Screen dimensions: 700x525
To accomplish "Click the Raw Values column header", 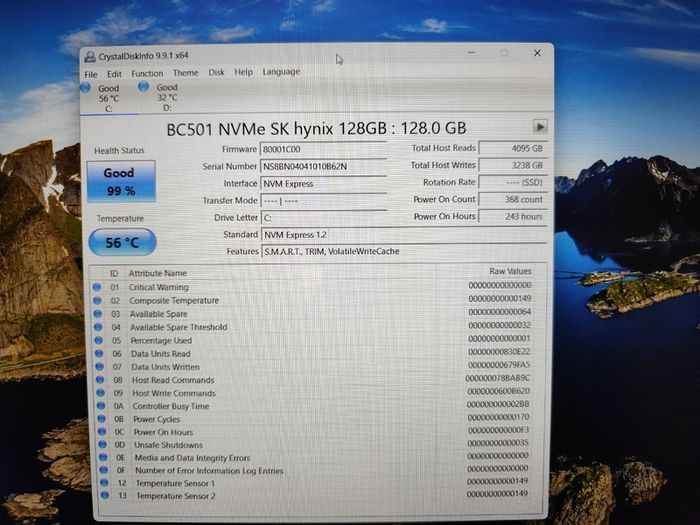I will [x=510, y=271].
